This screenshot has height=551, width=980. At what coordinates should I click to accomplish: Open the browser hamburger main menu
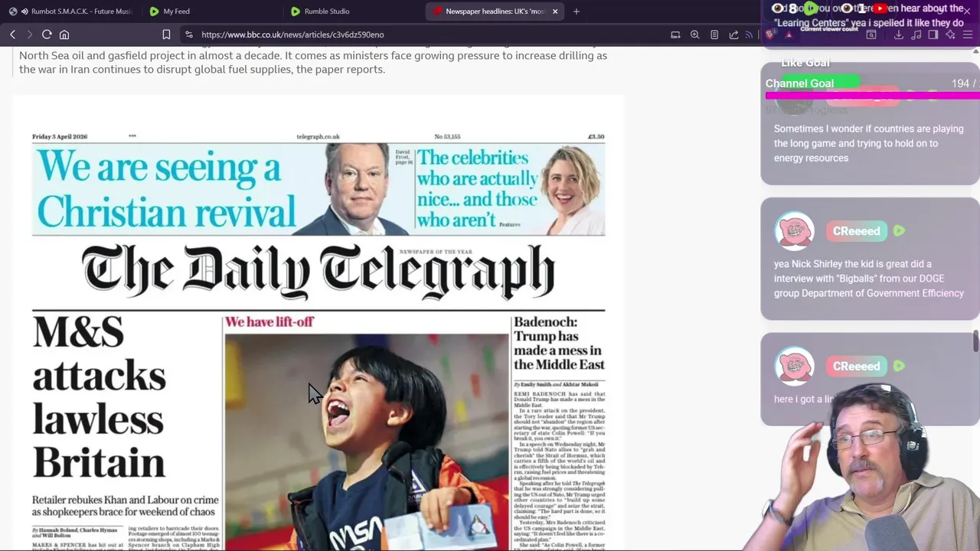[x=968, y=34]
